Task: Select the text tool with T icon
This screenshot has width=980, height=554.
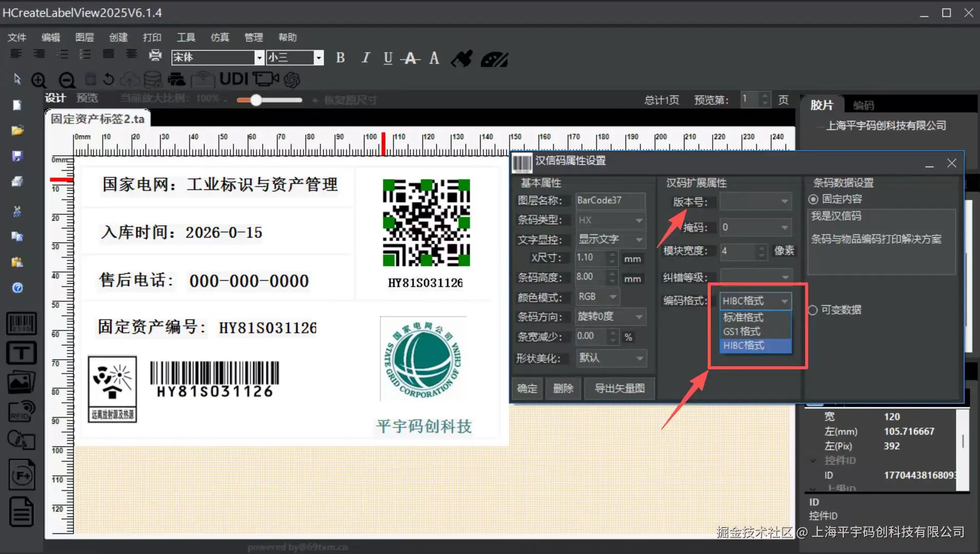Action: (21, 352)
